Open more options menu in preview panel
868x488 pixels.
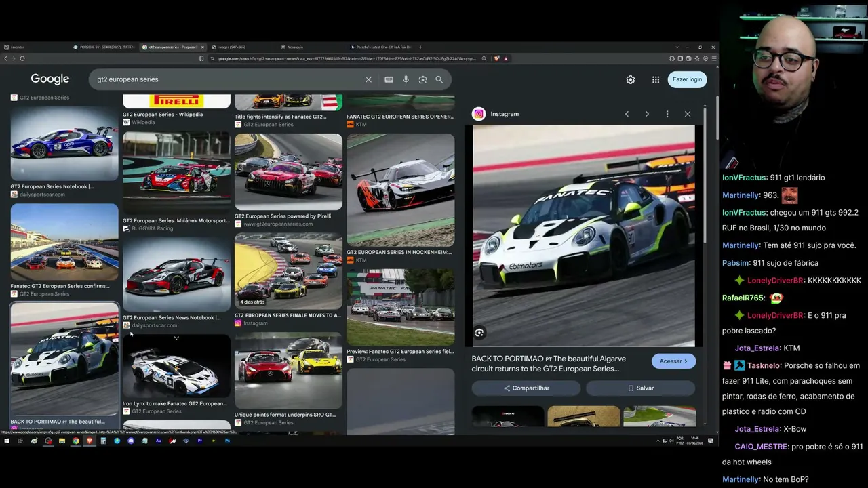(x=667, y=114)
